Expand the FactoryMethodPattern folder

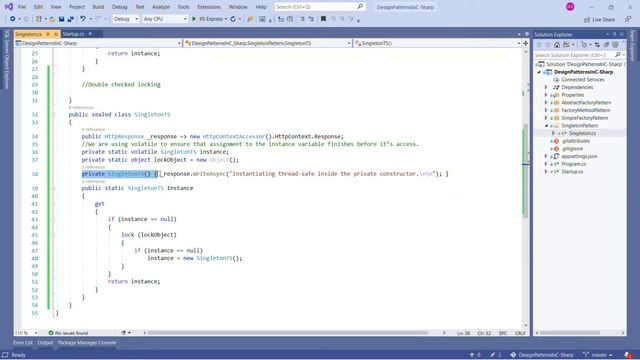[x=546, y=110]
